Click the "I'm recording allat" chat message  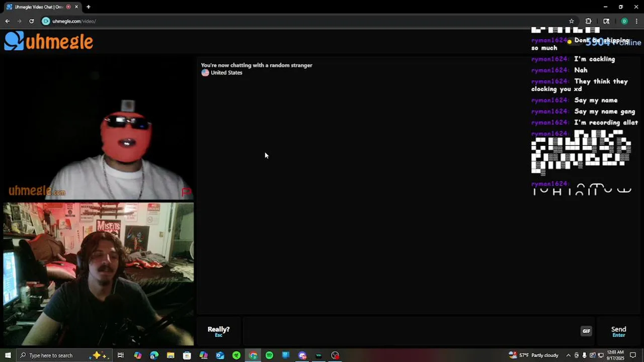tap(606, 123)
